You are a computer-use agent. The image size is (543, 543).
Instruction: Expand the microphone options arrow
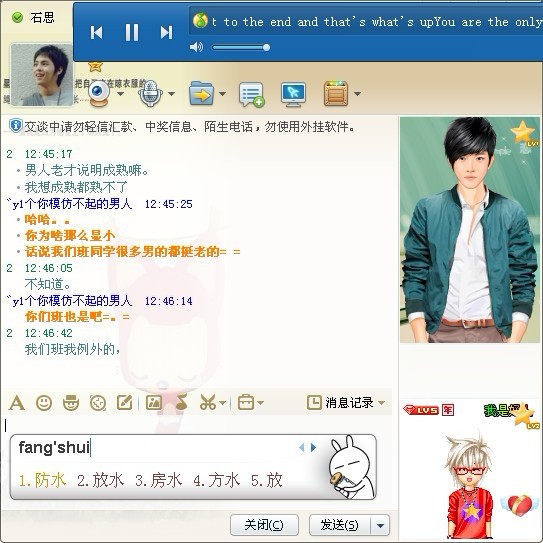pos(171,94)
